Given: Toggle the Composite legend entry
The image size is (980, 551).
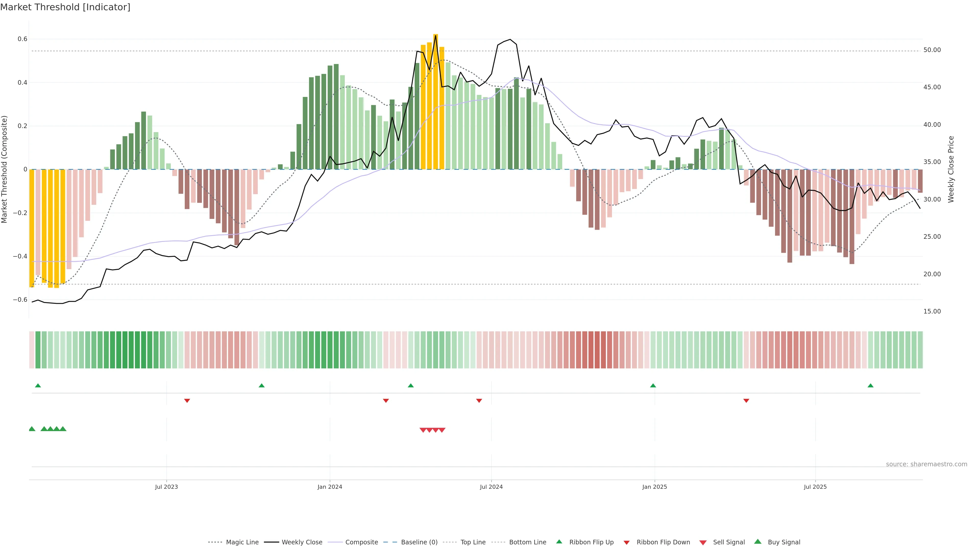Looking at the screenshot, I should coord(361,542).
